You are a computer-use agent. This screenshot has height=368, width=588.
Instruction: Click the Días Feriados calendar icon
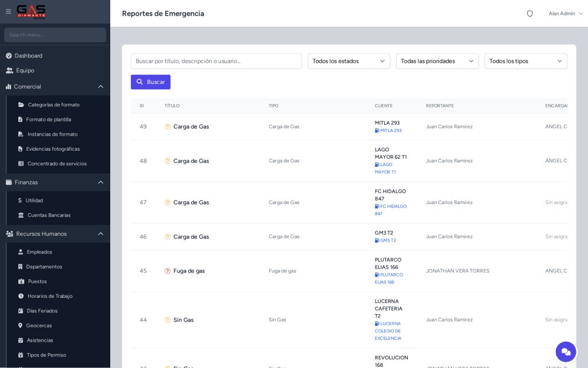(x=21, y=311)
